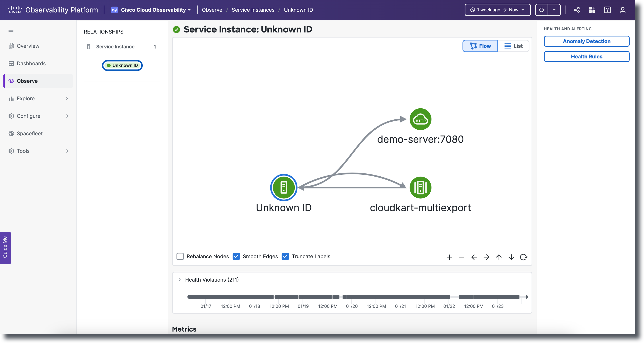Click the Unknown ID service instance node
The width and height of the screenshot is (644, 343).
pos(283,188)
